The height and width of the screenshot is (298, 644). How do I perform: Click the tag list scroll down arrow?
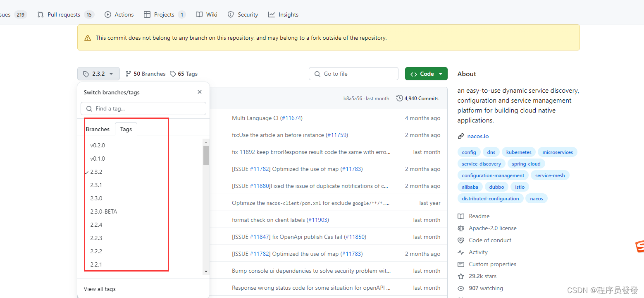(x=206, y=272)
